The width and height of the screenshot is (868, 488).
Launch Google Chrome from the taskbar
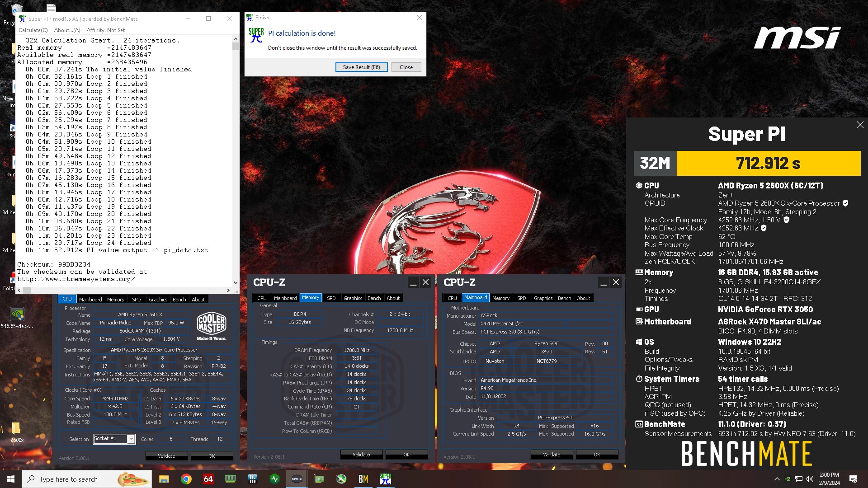[186, 479]
